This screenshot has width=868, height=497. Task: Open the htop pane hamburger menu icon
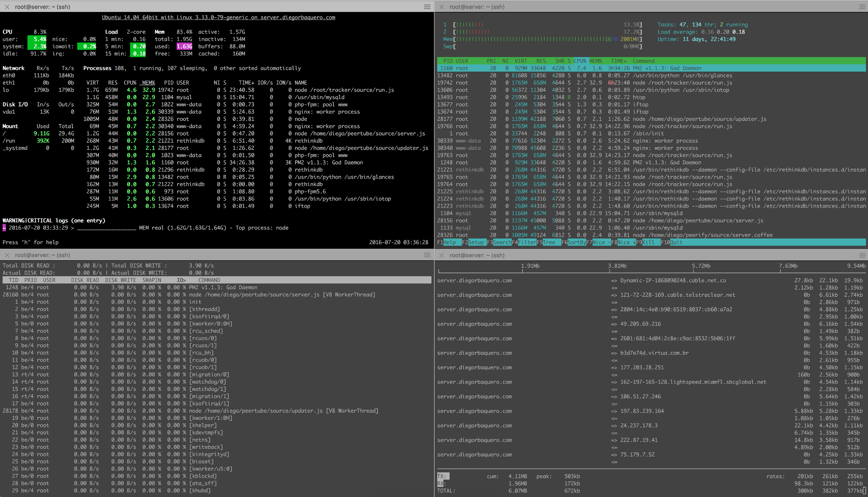coord(862,7)
